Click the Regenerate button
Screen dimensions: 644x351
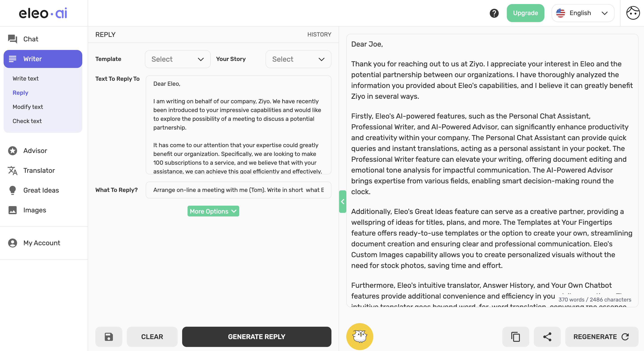coord(601,337)
